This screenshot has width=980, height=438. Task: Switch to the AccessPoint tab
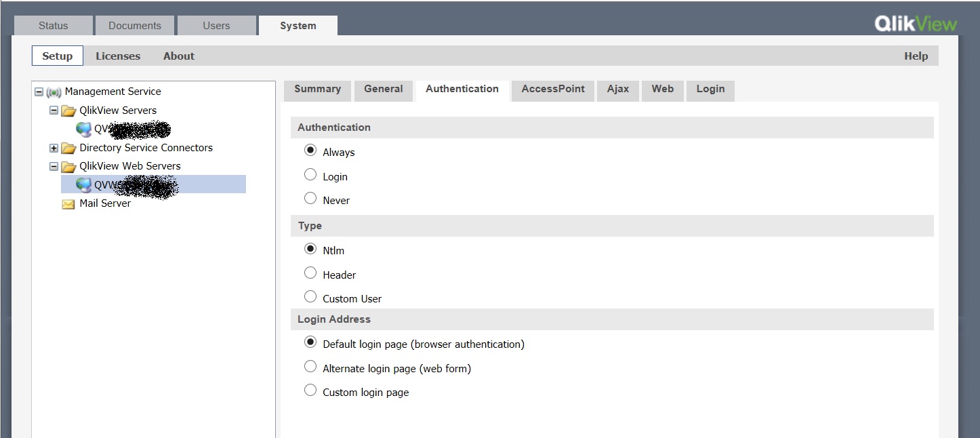[x=553, y=89]
